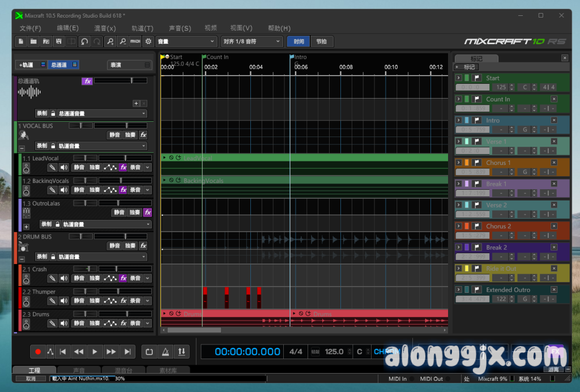Click the Undo arrow in the toolbar

pos(84,41)
